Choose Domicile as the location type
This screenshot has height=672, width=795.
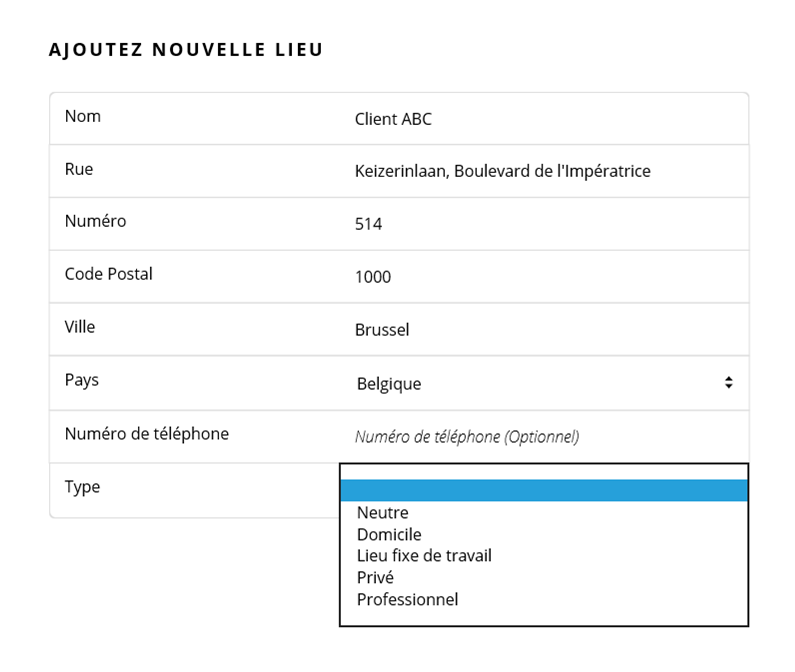pos(389,535)
